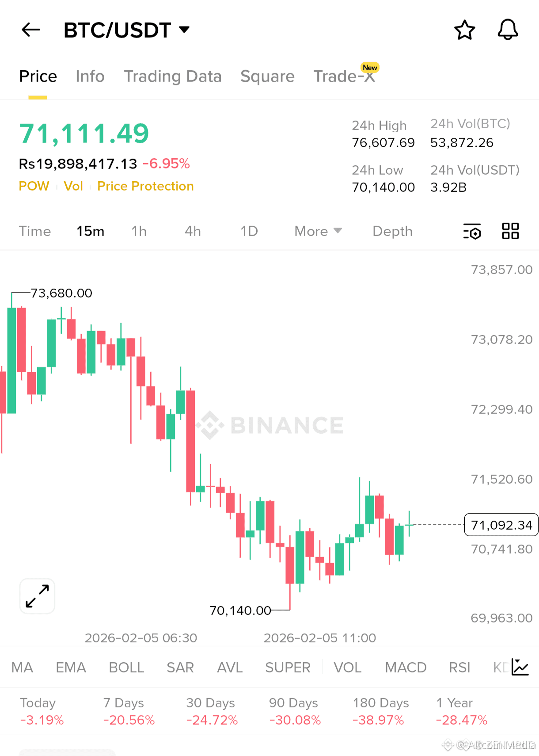Expand the More timeframes dropdown

point(318,231)
